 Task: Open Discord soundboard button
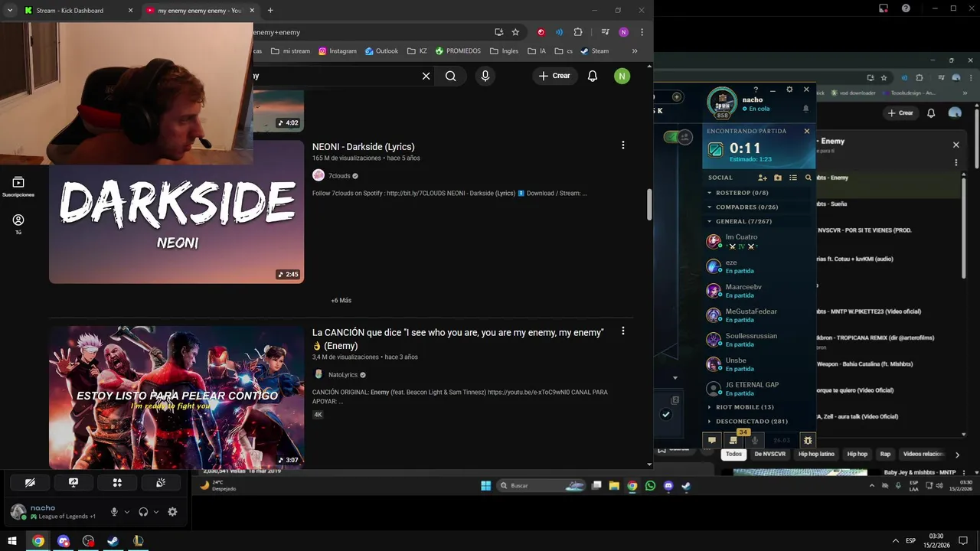161,483
